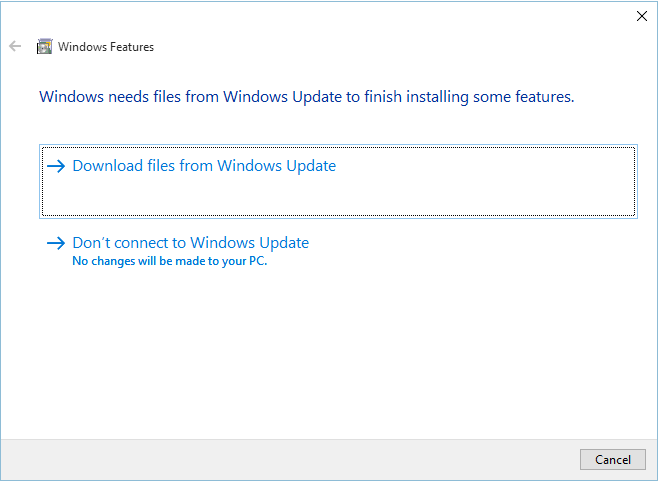Click the word 'Update' in the Download option
Screen dimensions: 659x481
[311, 166]
